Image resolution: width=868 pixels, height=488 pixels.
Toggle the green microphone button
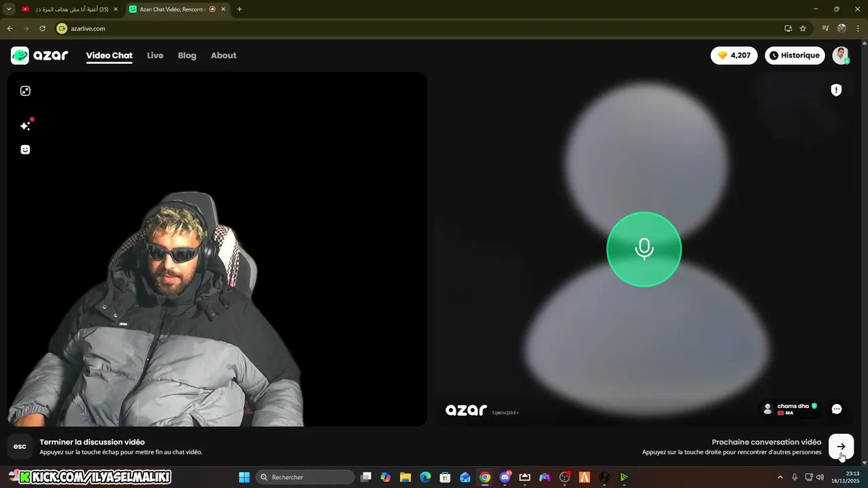pos(644,249)
